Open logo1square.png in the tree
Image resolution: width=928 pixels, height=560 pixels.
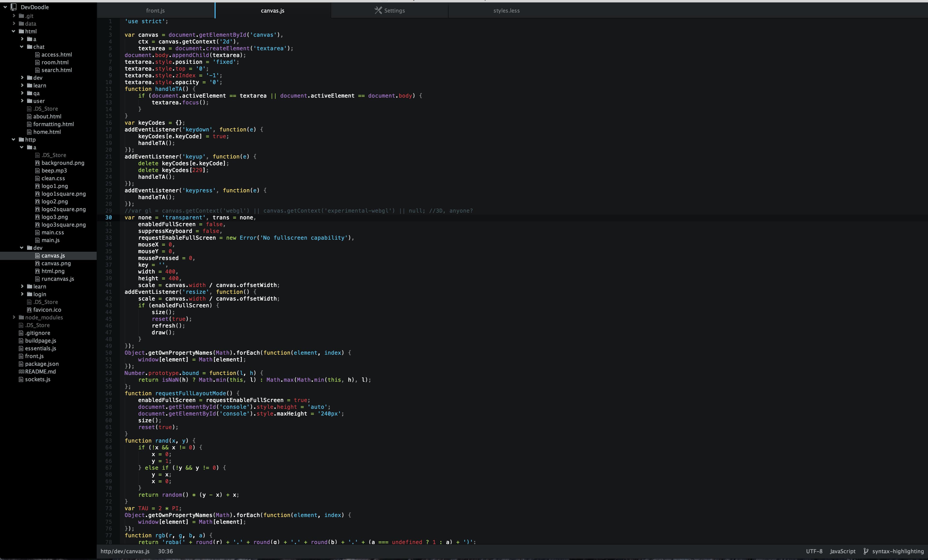[x=64, y=194]
